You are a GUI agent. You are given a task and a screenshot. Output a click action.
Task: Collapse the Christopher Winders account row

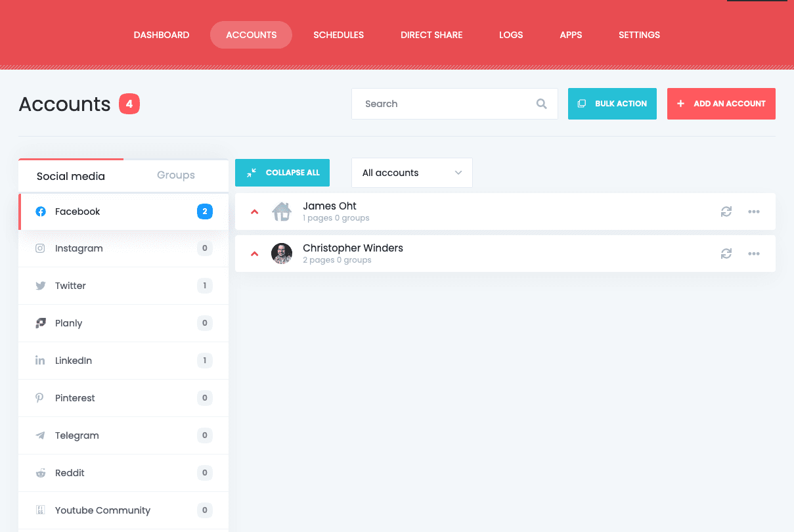[255, 254]
